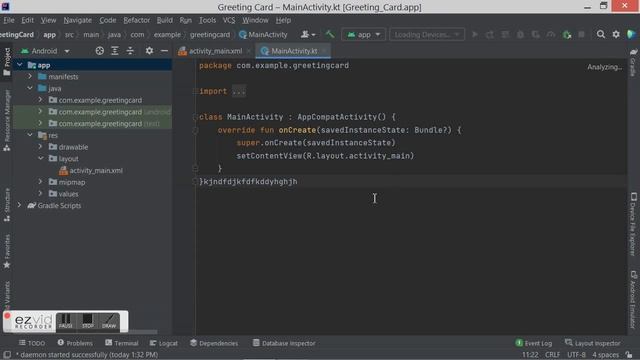Viewport: 640px width, 360px height.
Task: Collapse the app module node
Action: coord(20,65)
